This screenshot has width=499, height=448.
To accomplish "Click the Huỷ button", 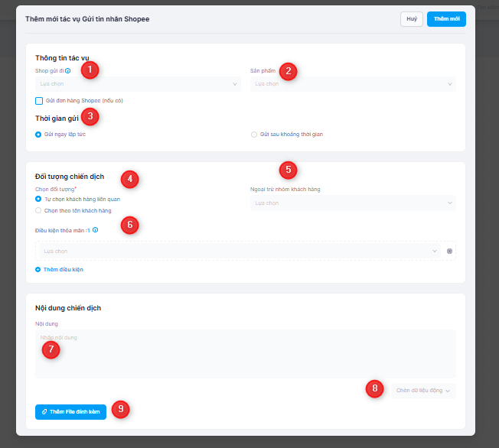I will coord(411,19).
